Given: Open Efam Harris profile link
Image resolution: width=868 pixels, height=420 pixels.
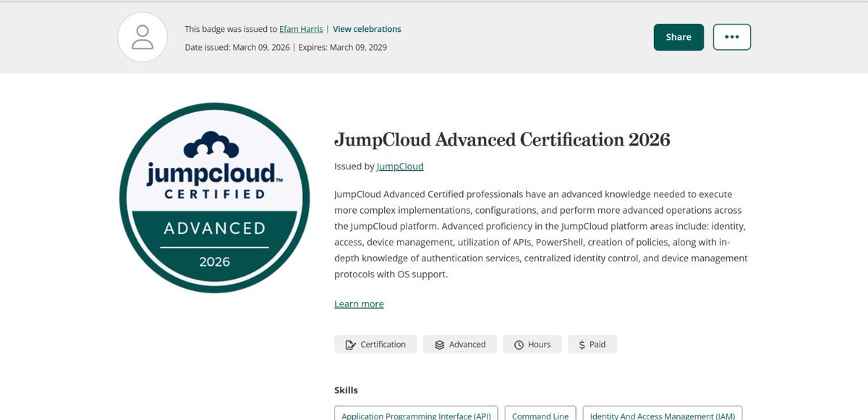Looking at the screenshot, I should [x=302, y=29].
